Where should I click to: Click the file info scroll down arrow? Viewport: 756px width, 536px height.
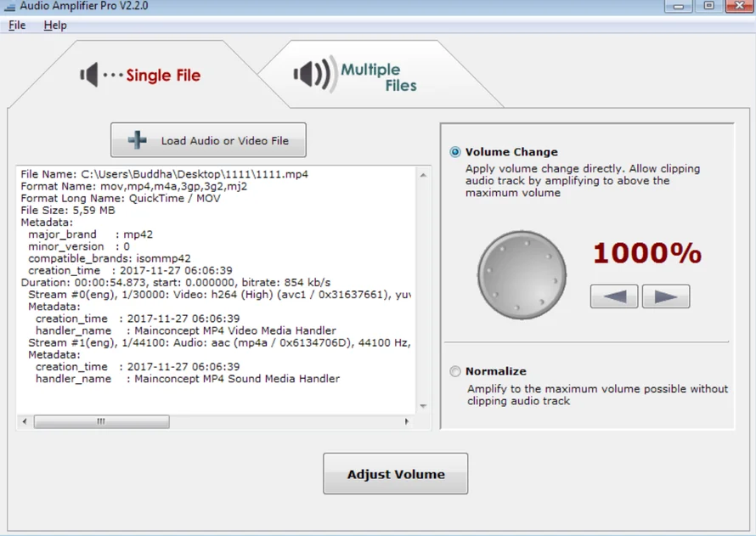click(423, 406)
